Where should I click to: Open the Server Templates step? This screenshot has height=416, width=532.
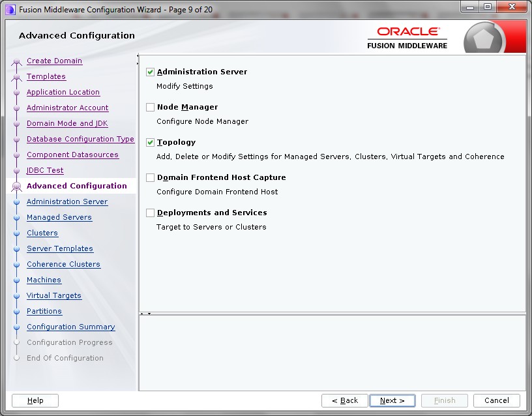pyautogui.click(x=60, y=248)
